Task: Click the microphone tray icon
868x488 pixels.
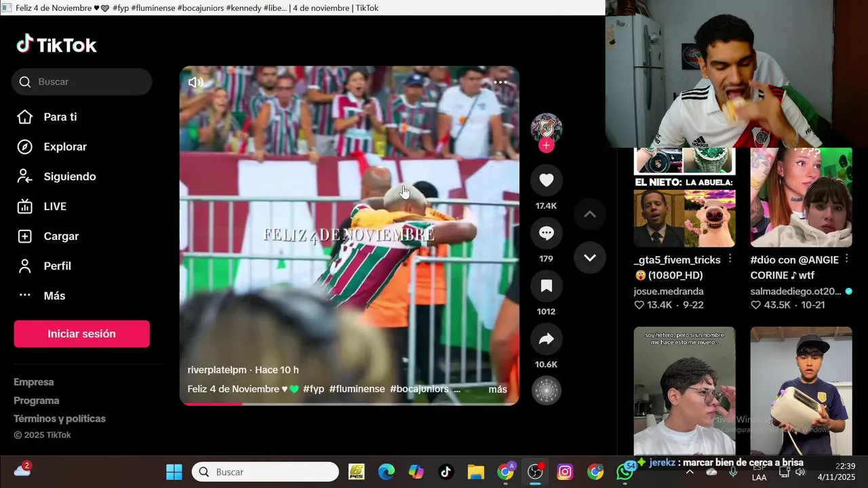Action: click(x=733, y=472)
